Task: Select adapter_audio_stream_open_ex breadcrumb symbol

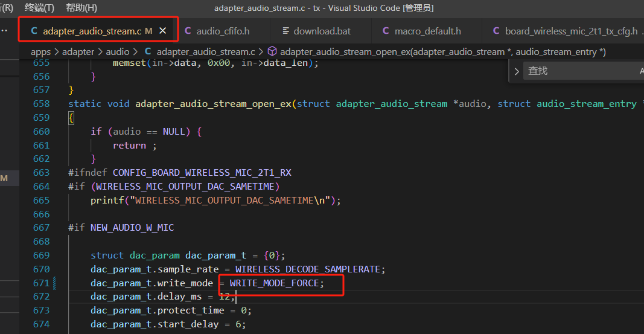Action: click(x=443, y=52)
